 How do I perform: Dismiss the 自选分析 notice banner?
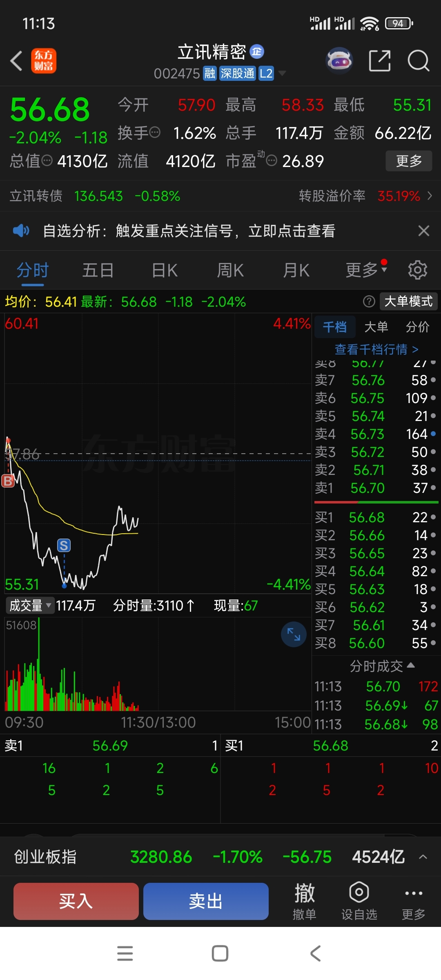(x=424, y=231)
